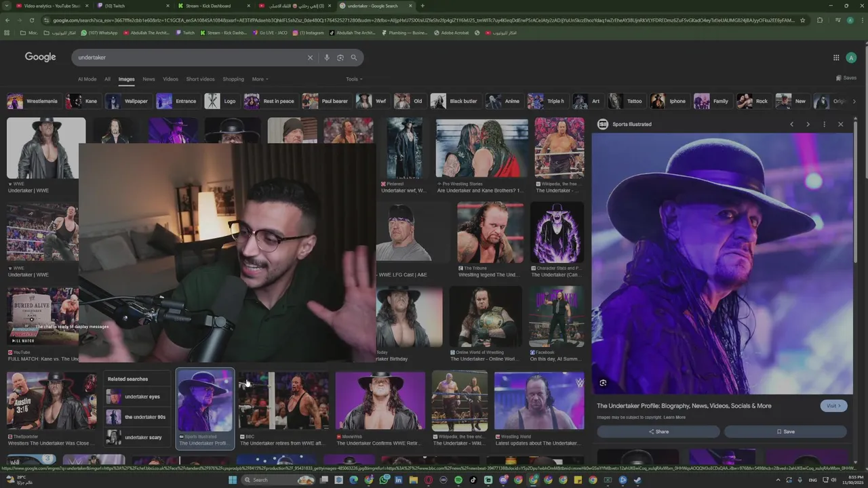Bookmark this page with the star icon
This screenshot has height=488, width=868.
[803, 20]
